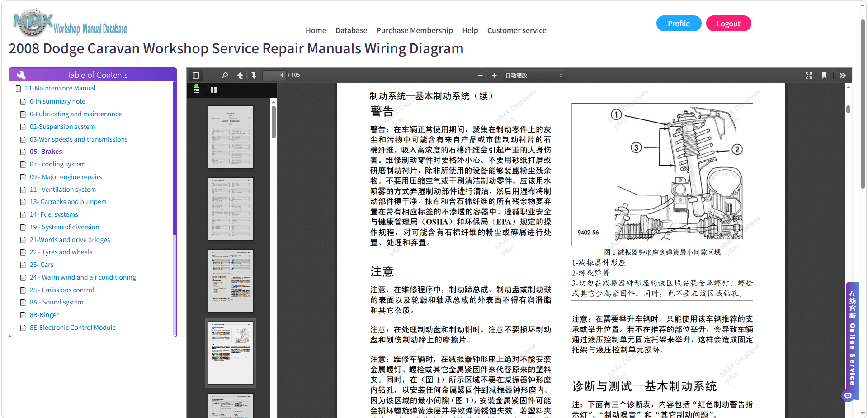Open 13- Carracks and bumpers
868x418 pixels.
click(x=68, y=202)
